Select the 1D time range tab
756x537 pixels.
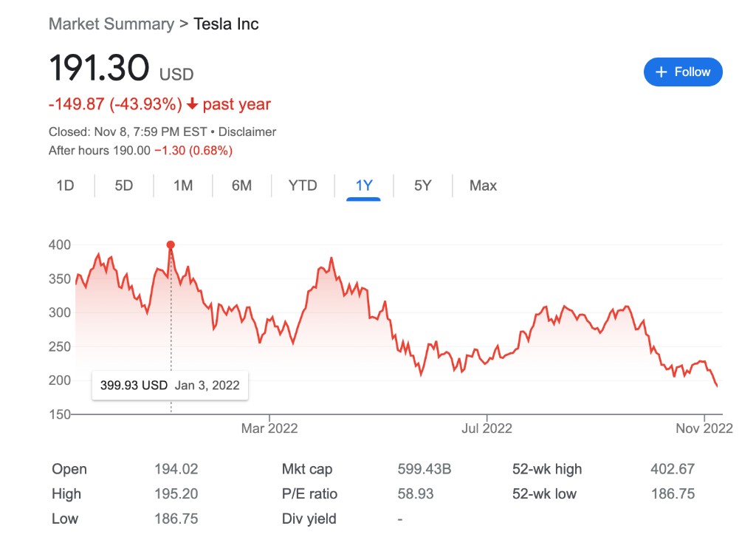click(x=66, y=185)
